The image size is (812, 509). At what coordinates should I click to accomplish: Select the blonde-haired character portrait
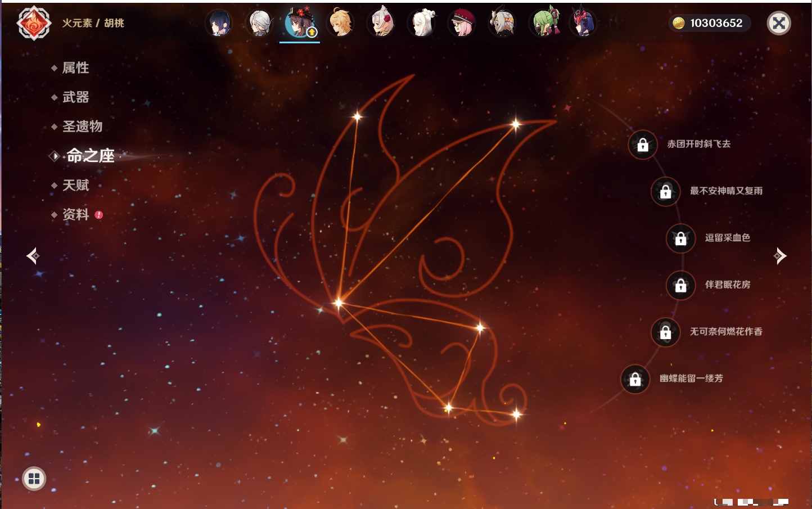tap(341, 23)
